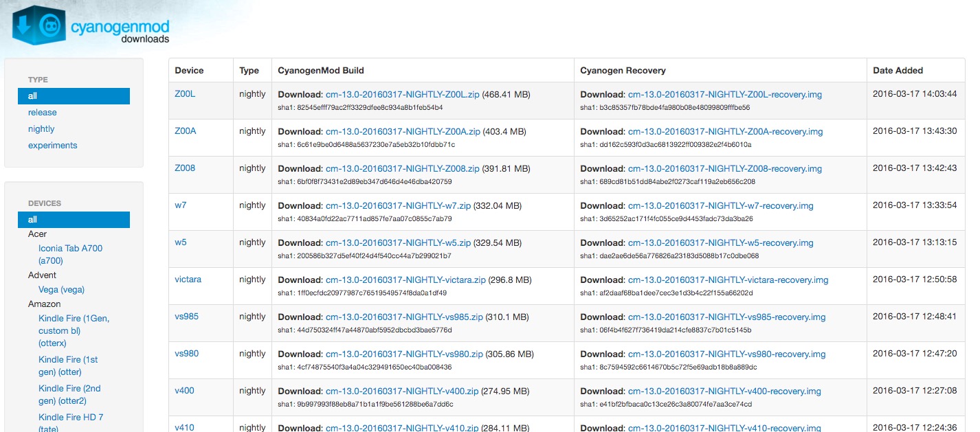The width and height of the screenshot is (980, 432).
Task: Open the vs980 device link
Action: 186,354
